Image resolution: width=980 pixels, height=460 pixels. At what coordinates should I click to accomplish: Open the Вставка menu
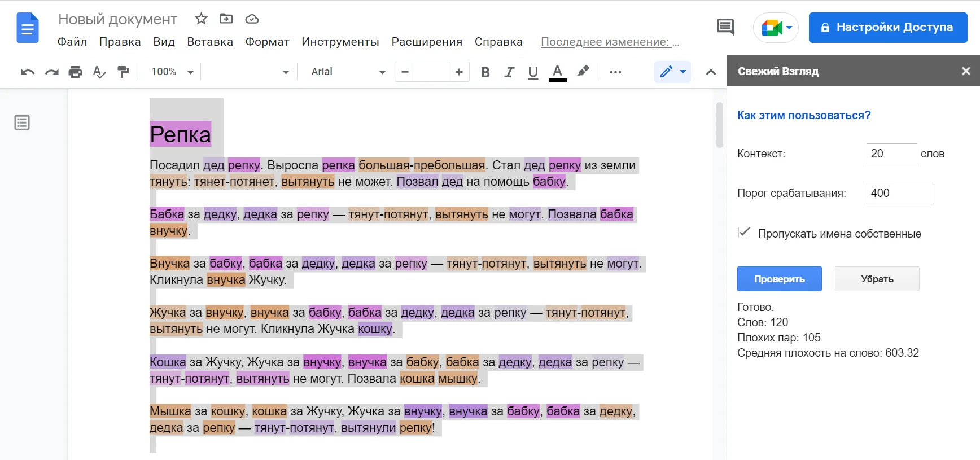pos(210,42)
